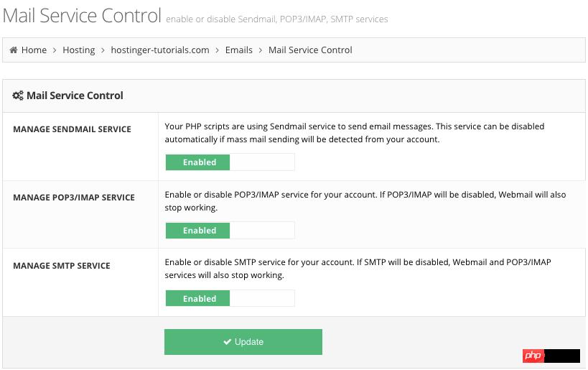Image resolution: width=588 pixels, height=370 pixels.
Task: Select Mail Service Control breadcrumb item
Action: point(310,50)
